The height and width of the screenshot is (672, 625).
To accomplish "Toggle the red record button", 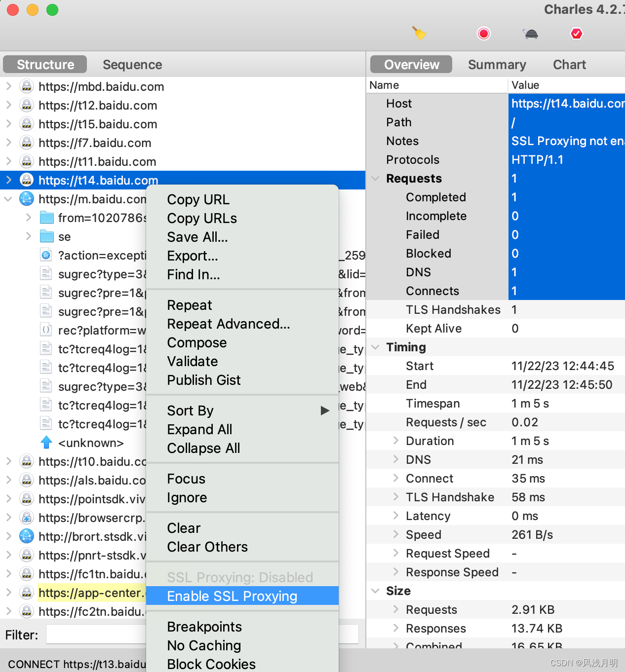I will pyautogui.click(x=484, y=34).
